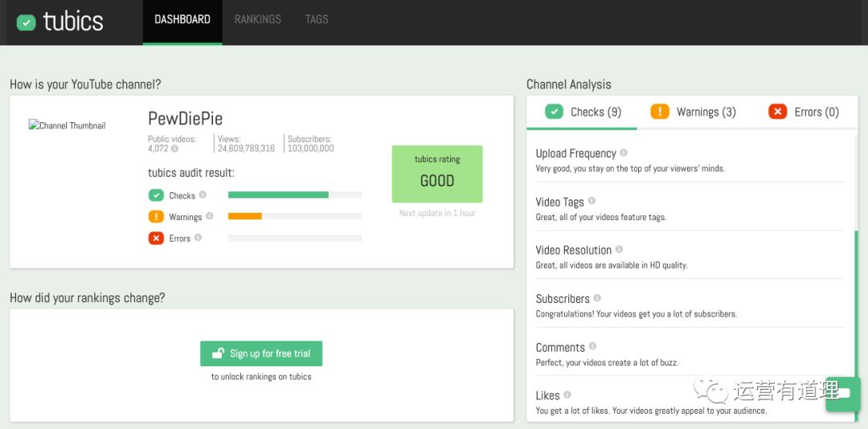Click orange warning icon in audit result
The height and width of the screenshot is (429, 868).
(156, 216)
